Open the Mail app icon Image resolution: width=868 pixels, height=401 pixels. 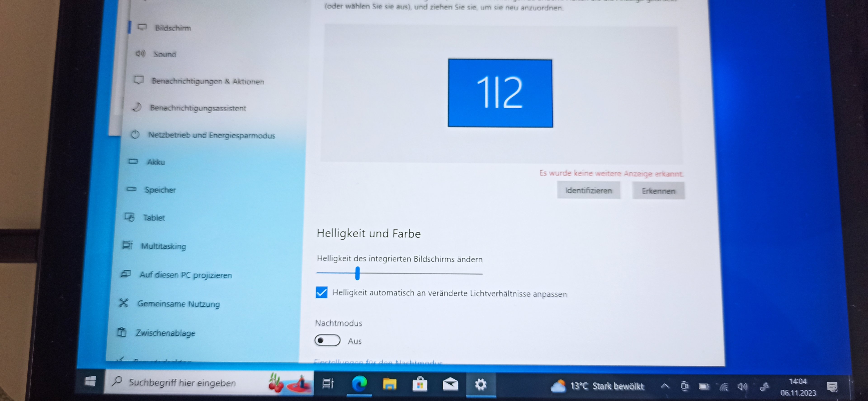[x=450, y=384]
